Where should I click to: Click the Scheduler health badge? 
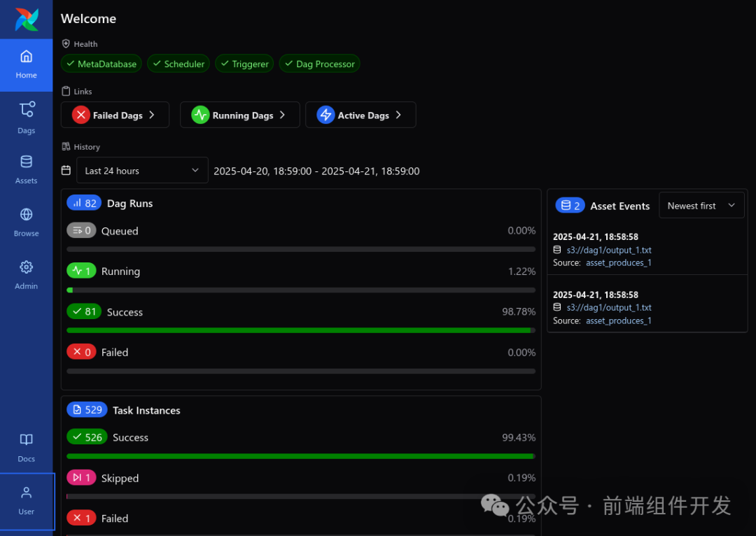(x=178, y=64)
